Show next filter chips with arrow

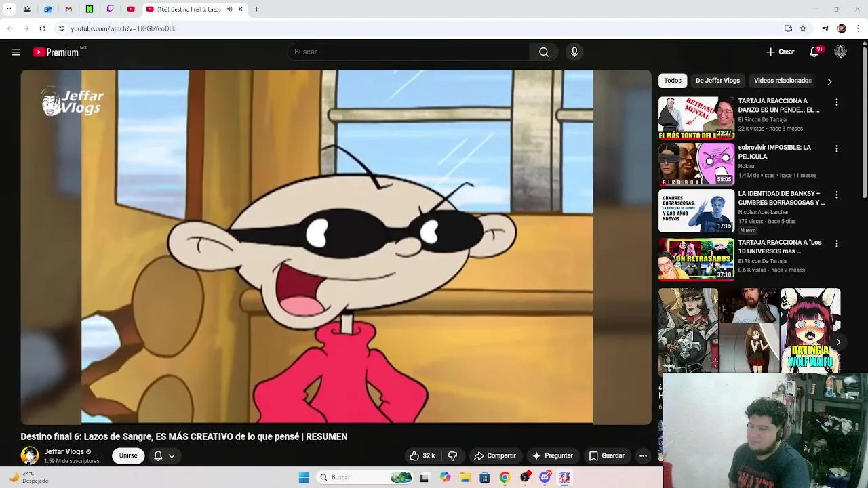click(829, 81)
